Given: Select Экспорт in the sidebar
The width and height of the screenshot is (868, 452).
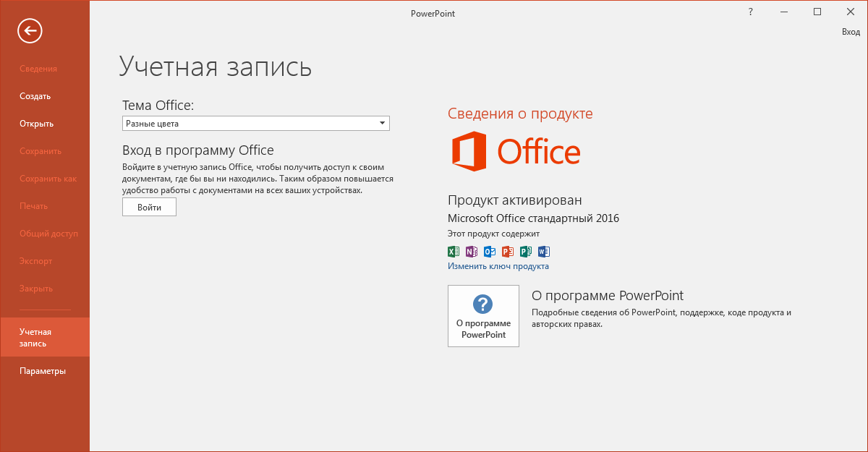Looking at the screenshot, I should pos(36,261).
